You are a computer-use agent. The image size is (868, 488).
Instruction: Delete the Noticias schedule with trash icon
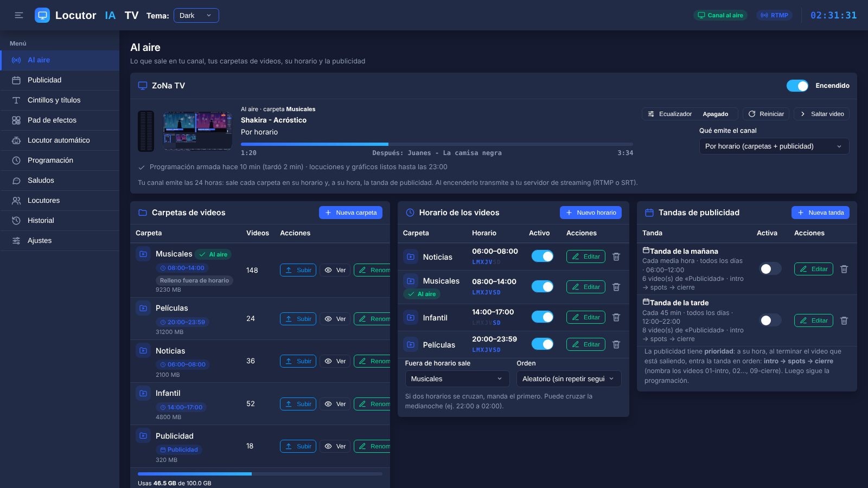click(x=616, y=256)
